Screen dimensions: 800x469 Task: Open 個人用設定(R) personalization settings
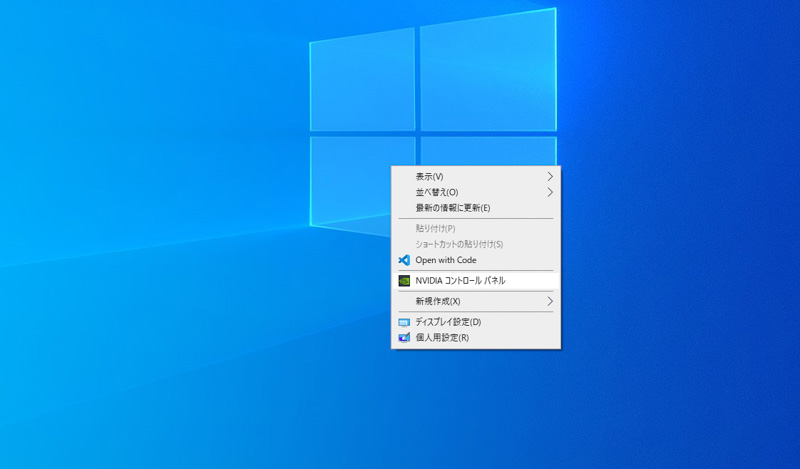pyautogui.click(x=476, y=338)
